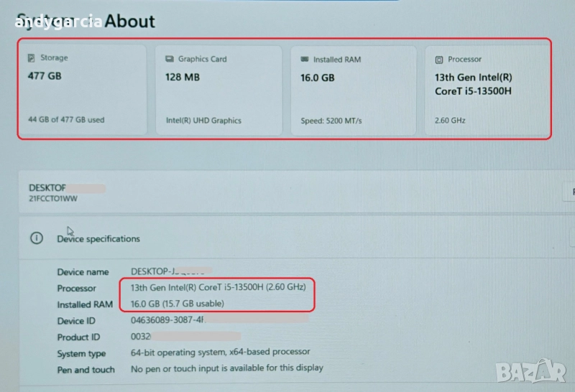This screenshot has height=392, width=575.
Task: Click the 44 GB of 477 GB used text
Action: [x=66, y=120]
